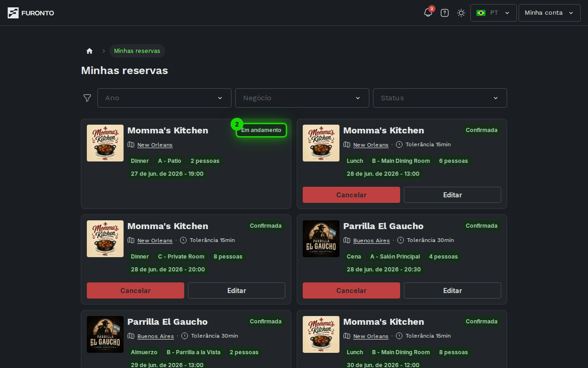This screenshot has height=368, width=588.
Task: Click the Confirmada badge on the 28 de jun. 20:00 reservation
Action: pos(266,226)
